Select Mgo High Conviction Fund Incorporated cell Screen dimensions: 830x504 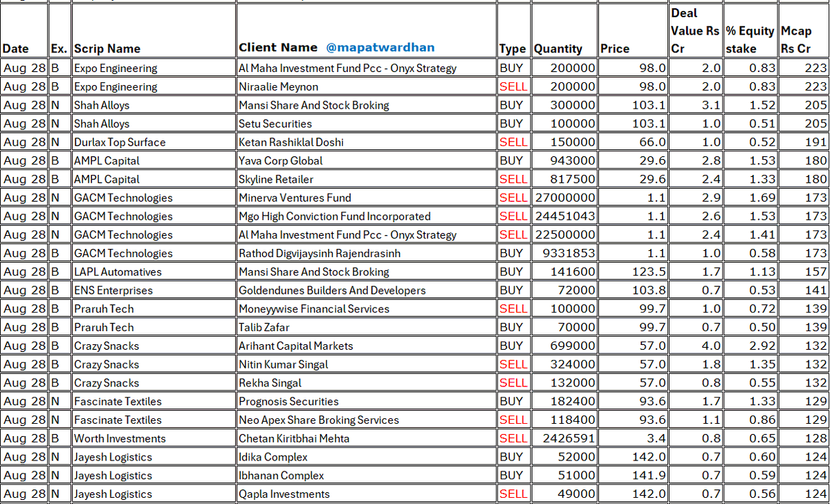tap(366, 216)
